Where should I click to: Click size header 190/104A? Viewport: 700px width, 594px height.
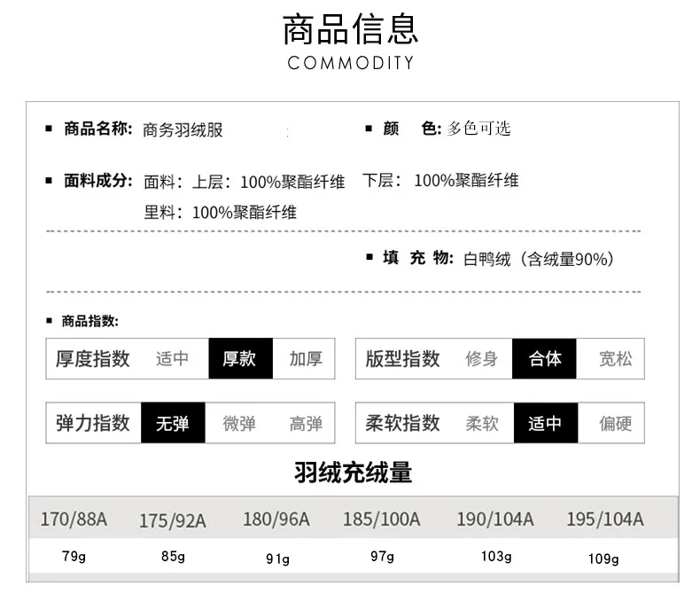495,520
